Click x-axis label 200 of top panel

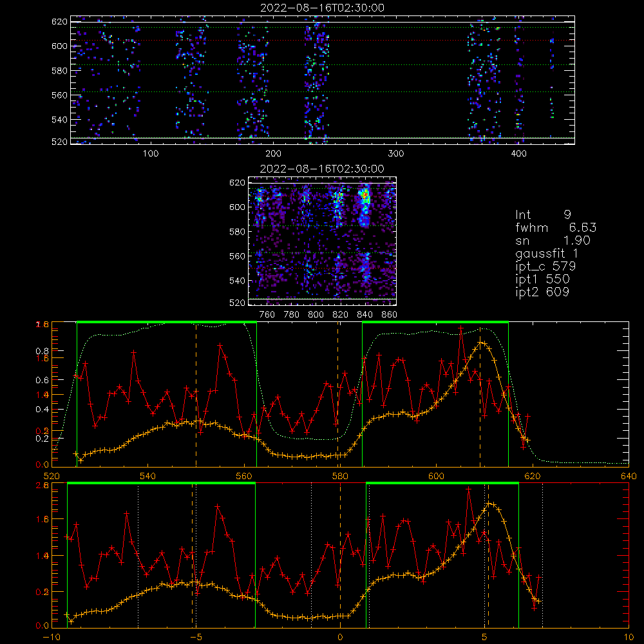273,154
